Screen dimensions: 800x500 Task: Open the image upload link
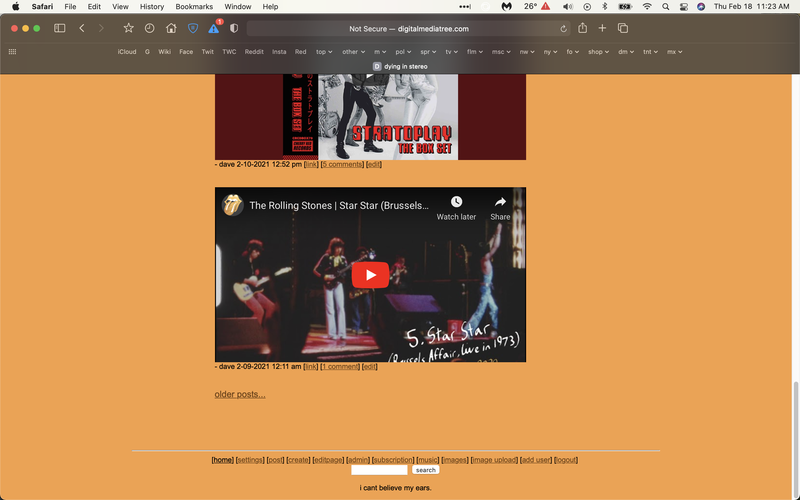tap(494, 460)
